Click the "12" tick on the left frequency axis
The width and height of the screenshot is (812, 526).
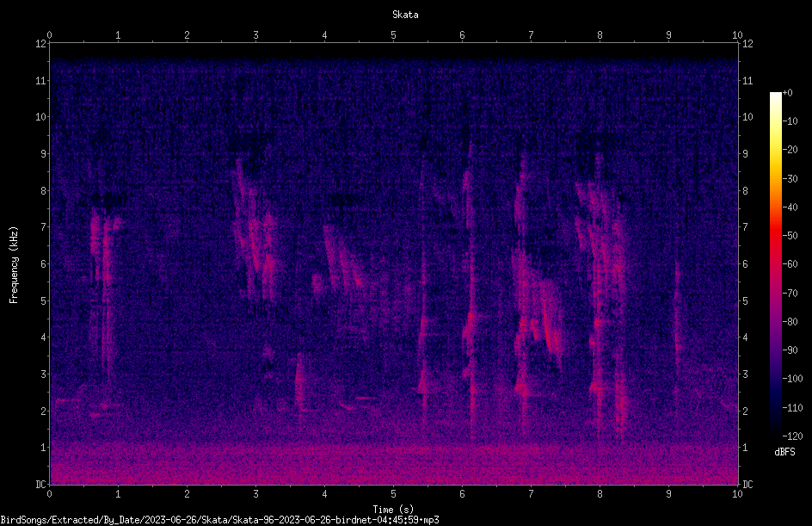tap(40, 44)
